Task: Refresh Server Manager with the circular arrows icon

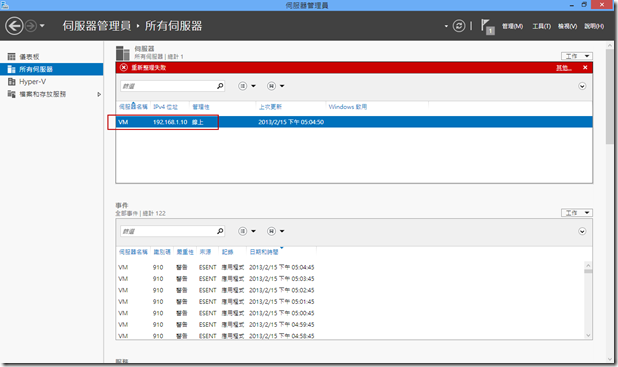Action: click(x=459, y=26)
